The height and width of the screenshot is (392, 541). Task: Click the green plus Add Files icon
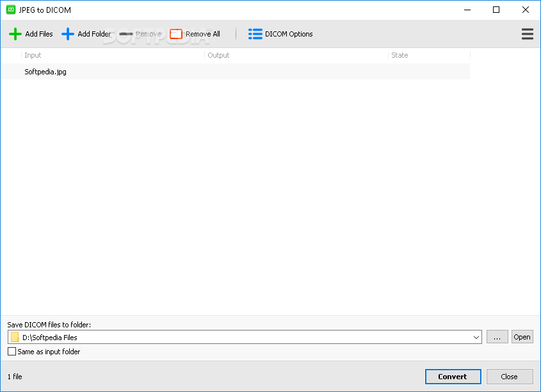[15, 34]
